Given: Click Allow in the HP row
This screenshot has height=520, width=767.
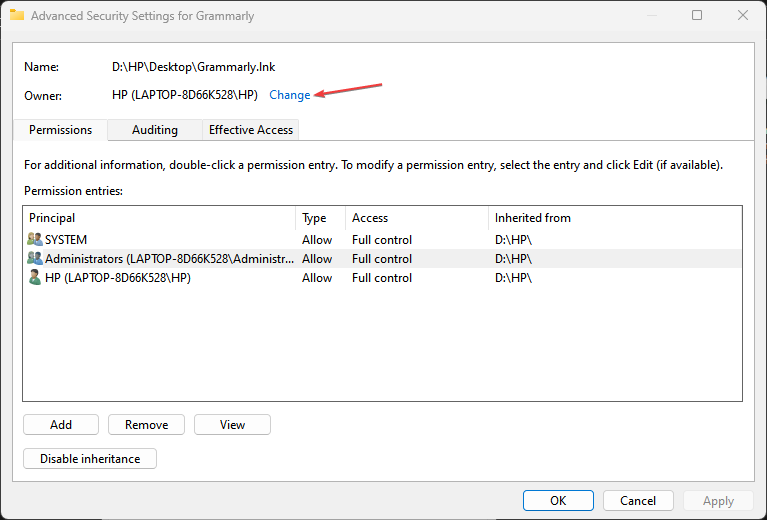Looking at the screenshot, I should click(x=317, y=278).
